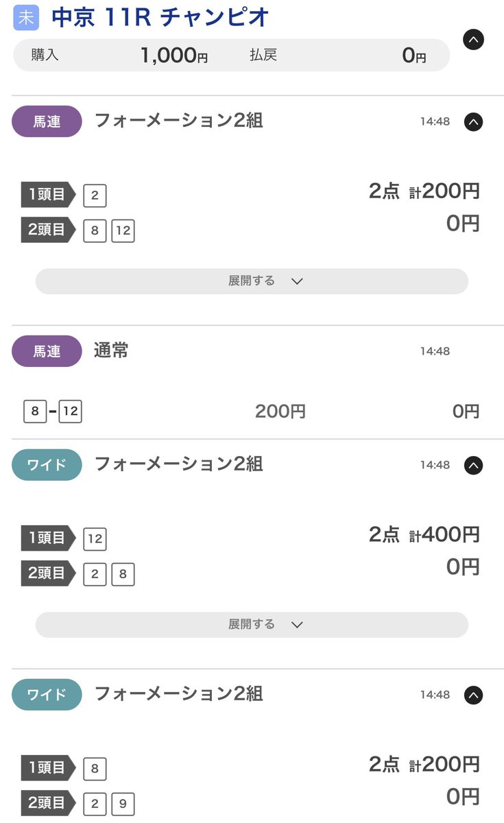
Task: Tap horse 8 in the 8-12 通常 bet
Action: pos(34,411)
